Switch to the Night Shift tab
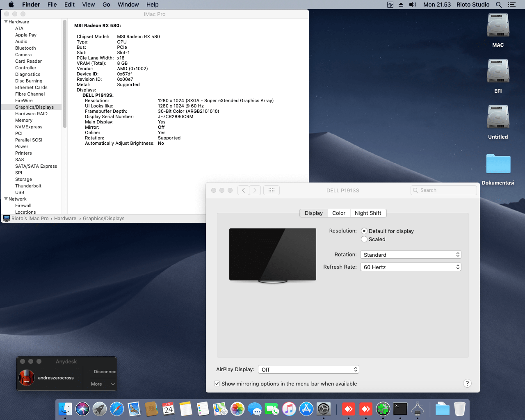Image resolution: width=525 pixels, height=420 pixels. 368,213
